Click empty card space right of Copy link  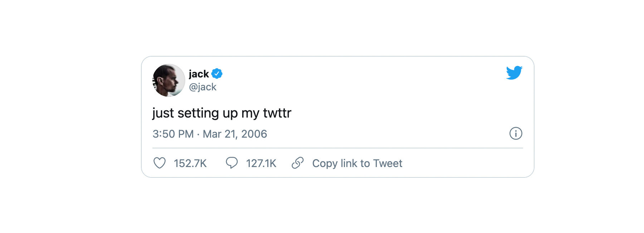tap(465, 163)
